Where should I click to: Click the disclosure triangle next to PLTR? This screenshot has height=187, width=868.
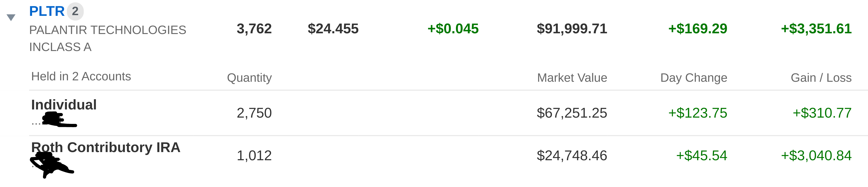pyautogui.click(x=11, y=16)
